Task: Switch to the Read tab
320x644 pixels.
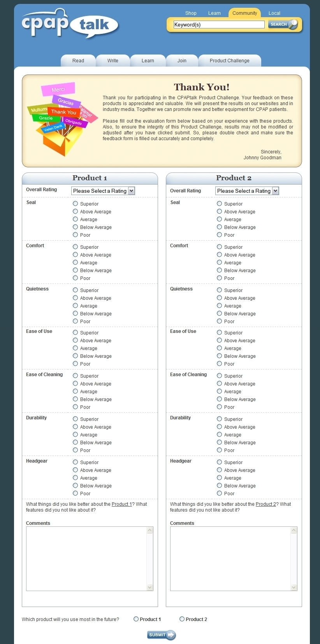Action: point(78,61)
